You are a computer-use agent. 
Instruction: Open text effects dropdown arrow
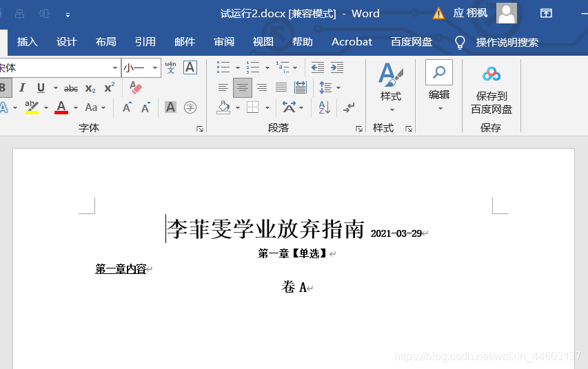tap(15, 108)
